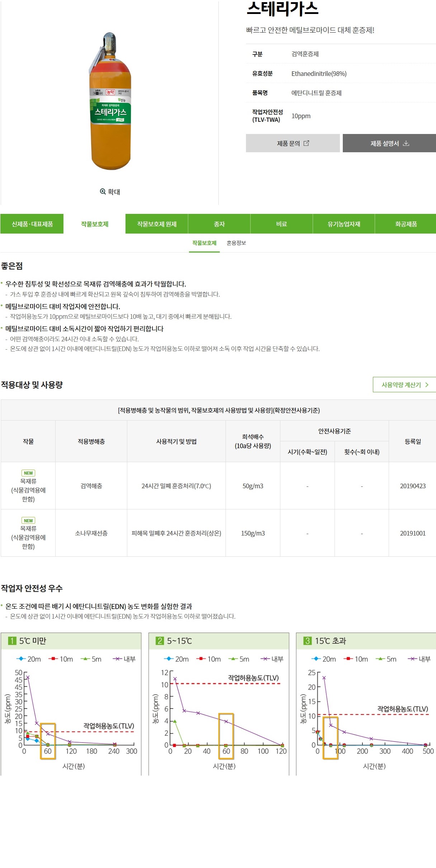Viewport: 436px width, 868px height.
Task: Click 피해목 밀폐후 24시간 훈증처리(상온) cell
Action: click(x=176, y=533)
